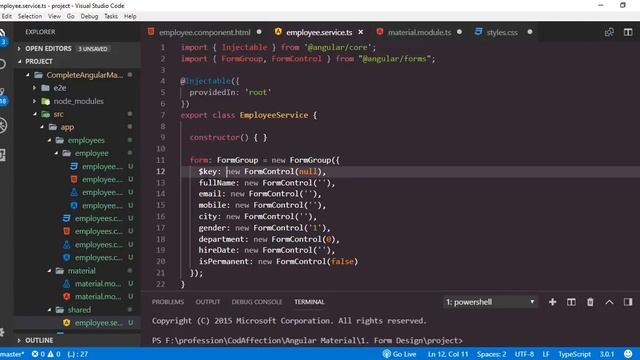Click Spaces: 2 indentation setting
The image size is (640, 360).
[491, 354]
